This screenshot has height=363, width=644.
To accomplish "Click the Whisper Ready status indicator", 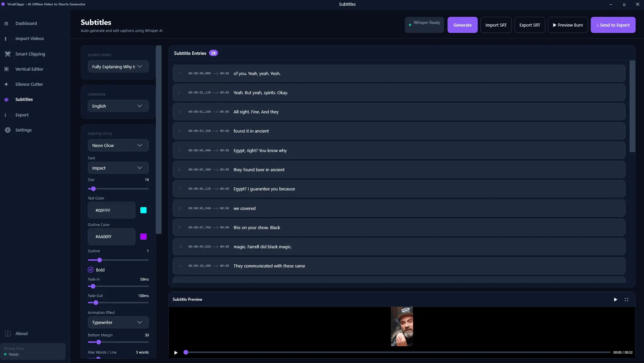I will 424,25.
